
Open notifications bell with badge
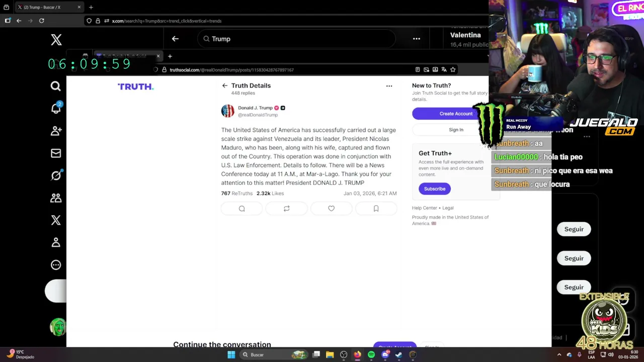pyautogui.click(x=56, y=108)
